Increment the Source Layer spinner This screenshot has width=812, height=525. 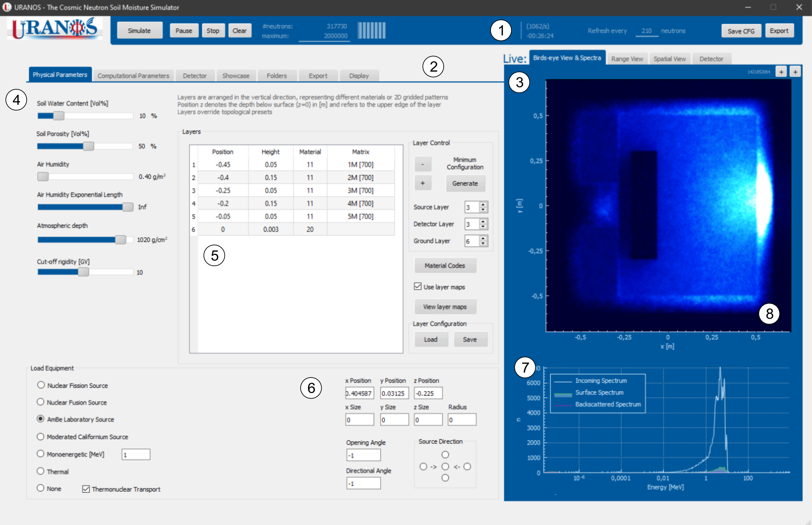click(x=483, y=205)
